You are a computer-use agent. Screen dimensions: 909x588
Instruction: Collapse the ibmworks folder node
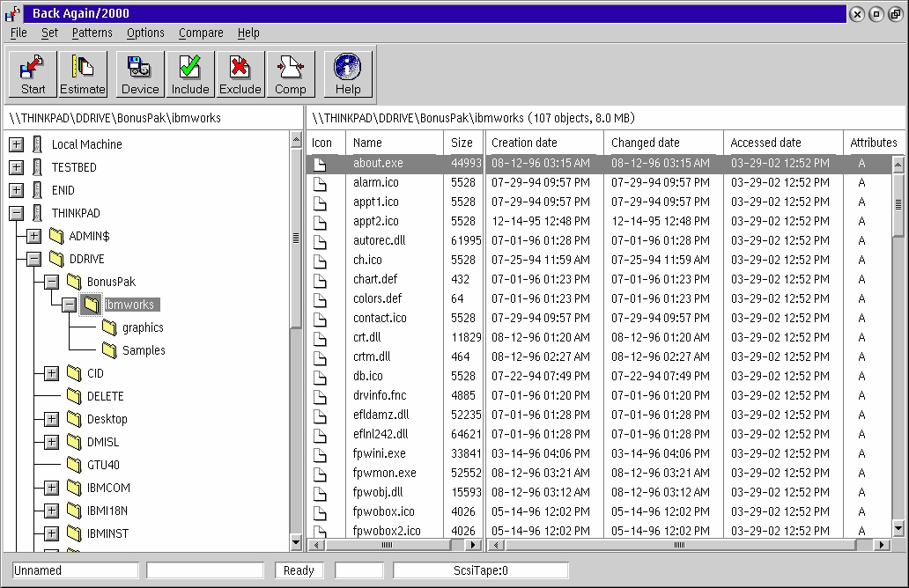(x=69, y=305)
